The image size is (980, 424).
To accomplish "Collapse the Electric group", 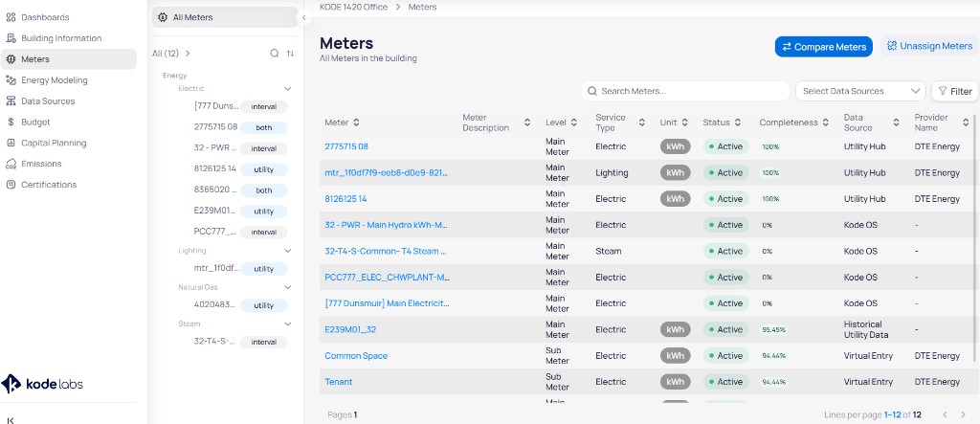I will coord(287,89).
